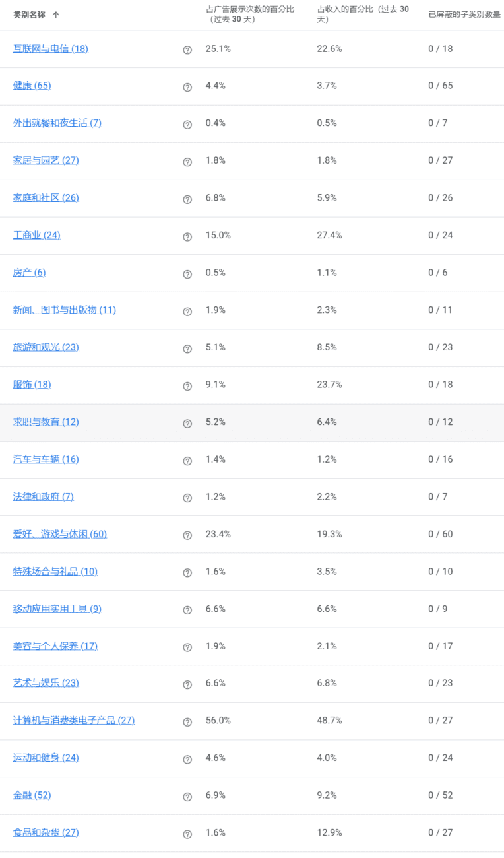
Task: Select the 汽车与车辆 (16) link
Action: click(46, 459)
